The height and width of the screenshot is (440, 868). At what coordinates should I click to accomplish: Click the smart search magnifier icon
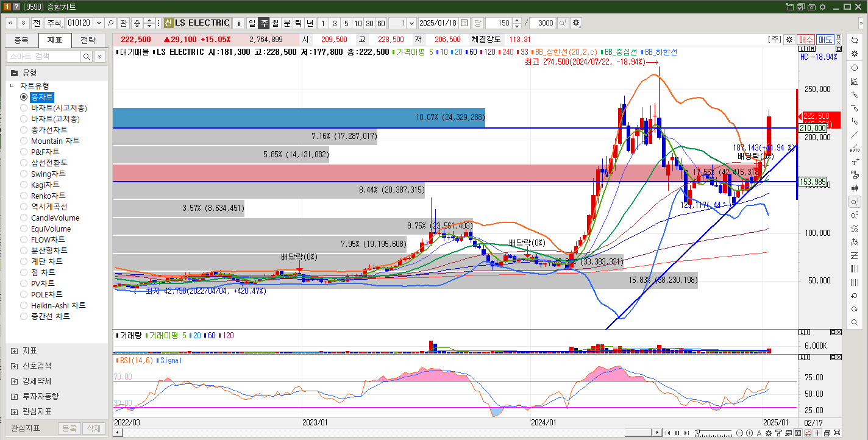click(x=87, y=56)
